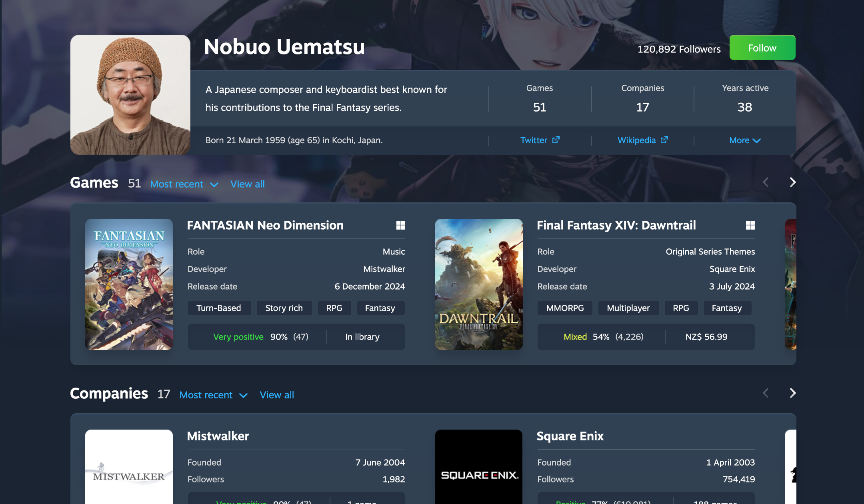Go to next games with right arrow

click(792, 182)
